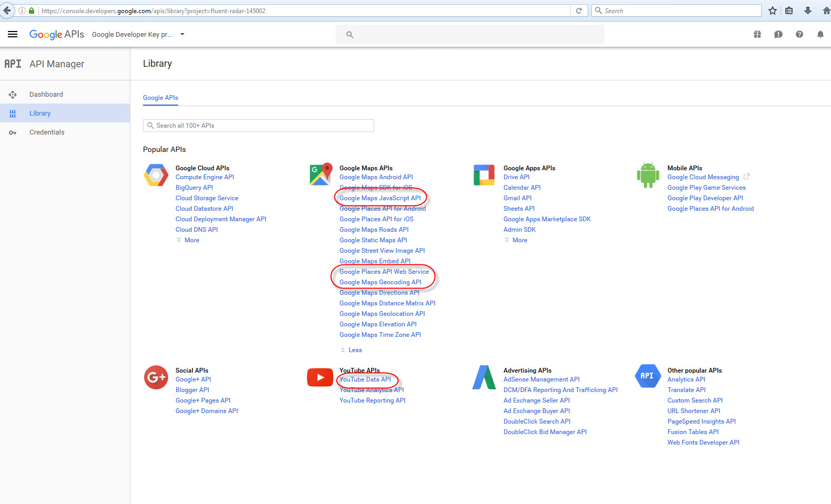The width and height of the screenshot is (831, 504).
Task: Open the hamburger navigation menu
Action: click(x=13, y=34)
